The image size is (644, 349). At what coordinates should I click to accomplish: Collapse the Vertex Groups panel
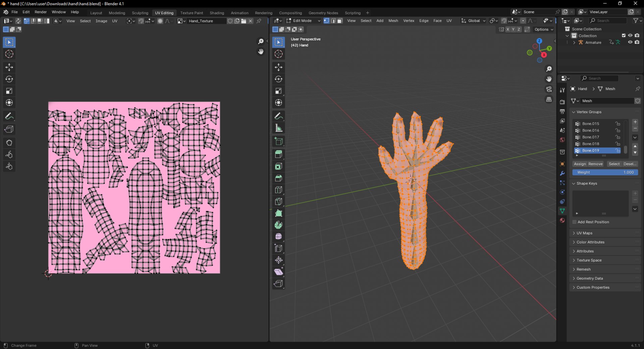(605, 112)
